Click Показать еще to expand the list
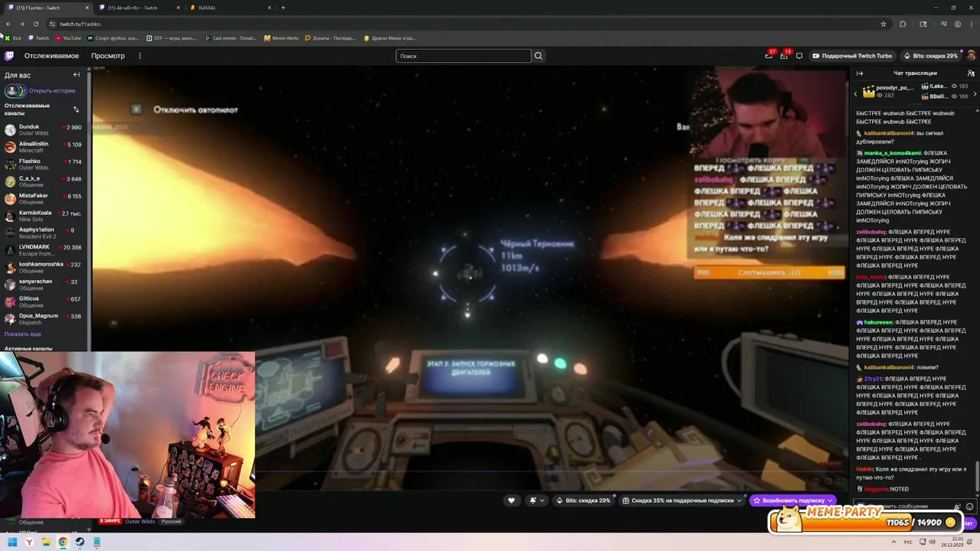980x551 pixels. [x=23, y=334]
